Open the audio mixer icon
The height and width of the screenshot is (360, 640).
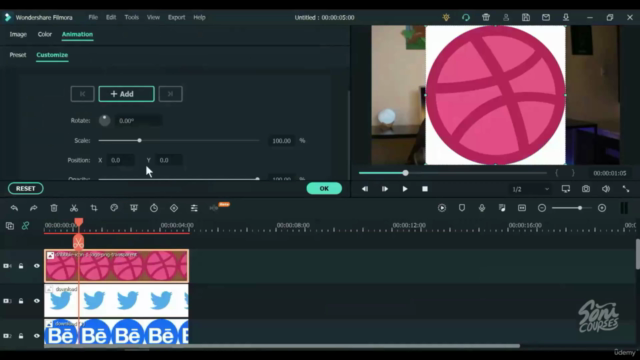pos(502,208)
